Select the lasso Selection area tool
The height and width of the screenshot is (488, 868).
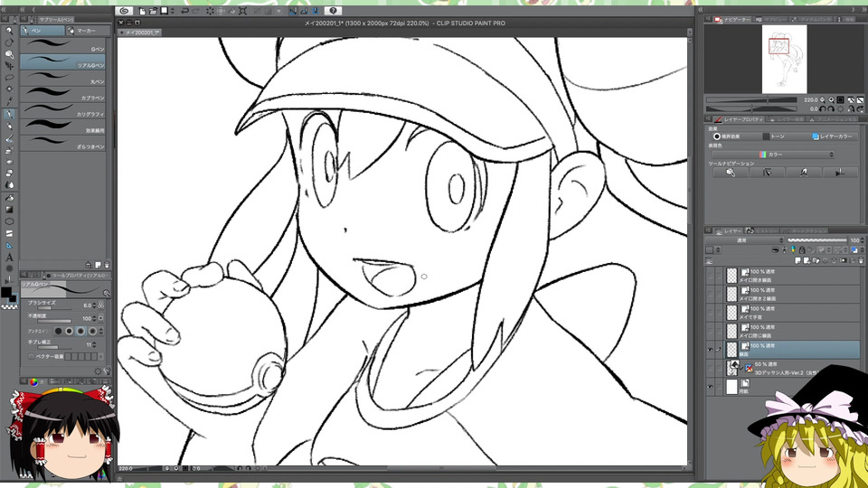point(10,78)
